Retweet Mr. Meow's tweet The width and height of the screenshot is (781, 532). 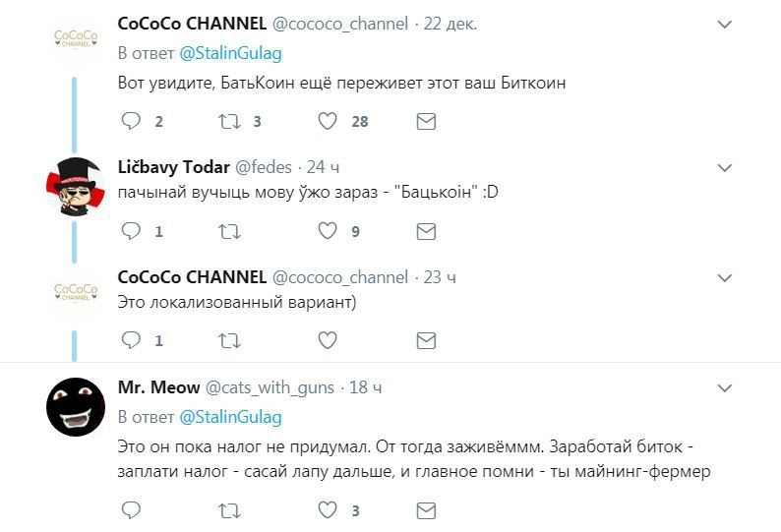point(228,510)
